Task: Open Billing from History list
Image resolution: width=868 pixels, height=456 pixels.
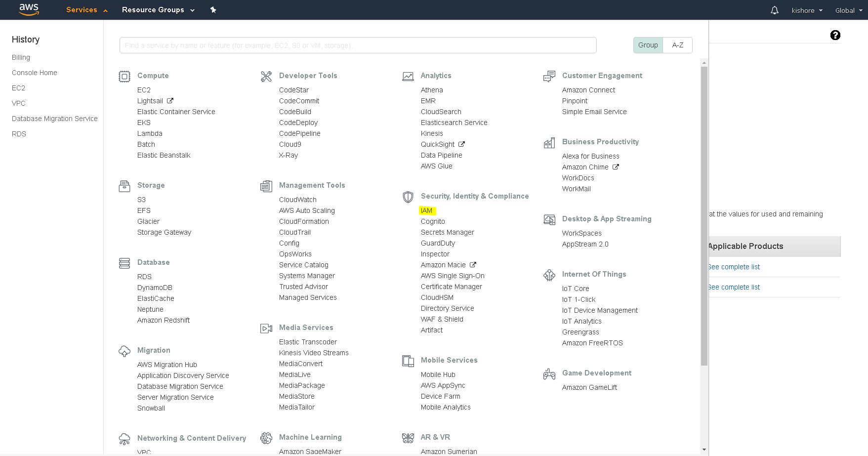Action: (21, 57)
